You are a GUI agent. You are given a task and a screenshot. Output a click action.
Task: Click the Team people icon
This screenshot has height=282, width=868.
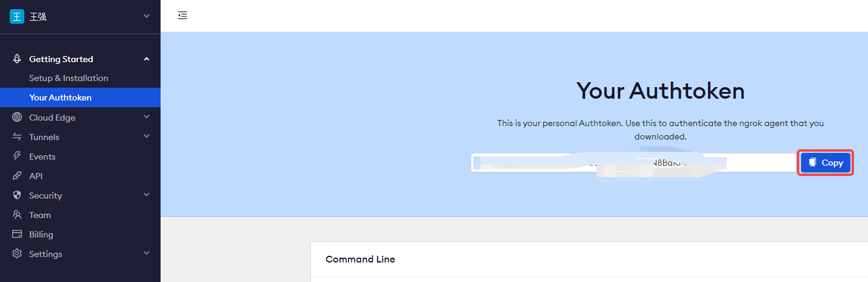17,215
